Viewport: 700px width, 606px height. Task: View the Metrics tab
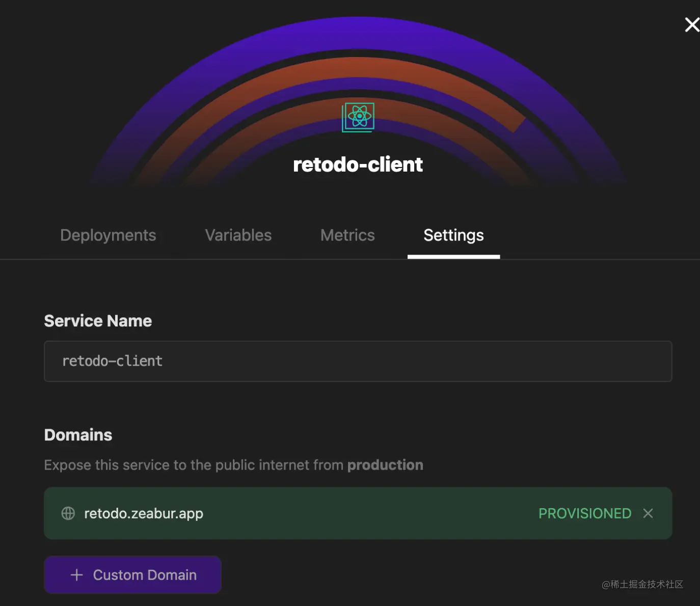(x=347, y=235)
